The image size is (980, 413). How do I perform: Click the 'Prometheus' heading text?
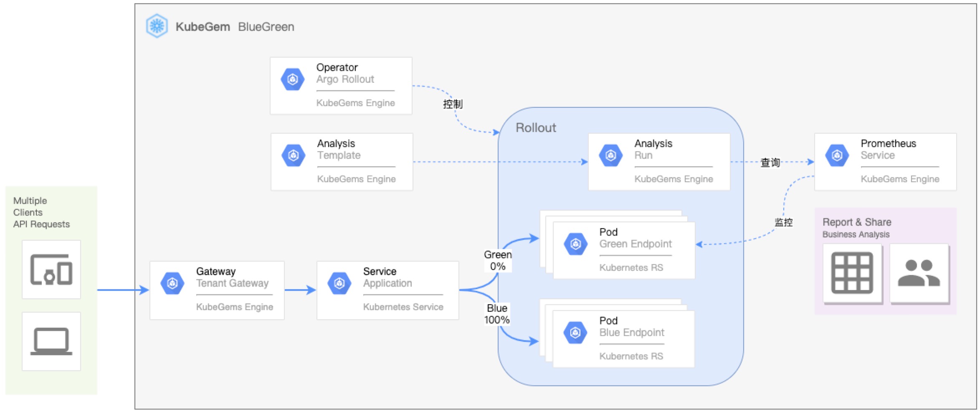(888, 143)
